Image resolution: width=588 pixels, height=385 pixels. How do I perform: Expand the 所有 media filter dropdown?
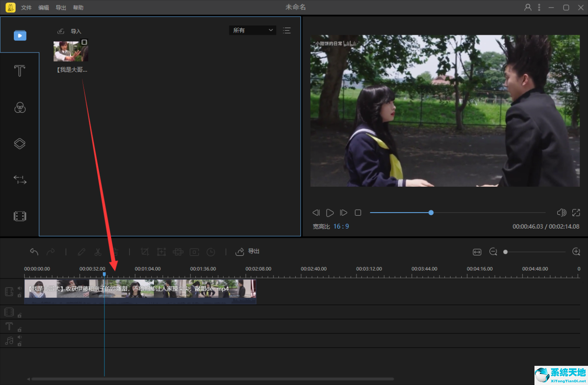(253, 30)
